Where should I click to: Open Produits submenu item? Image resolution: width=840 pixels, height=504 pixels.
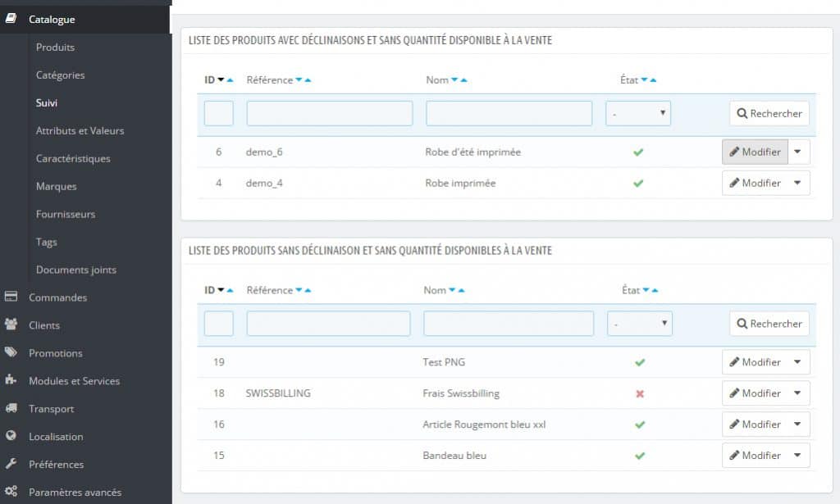pyautogui.click(x=55, y=47)
